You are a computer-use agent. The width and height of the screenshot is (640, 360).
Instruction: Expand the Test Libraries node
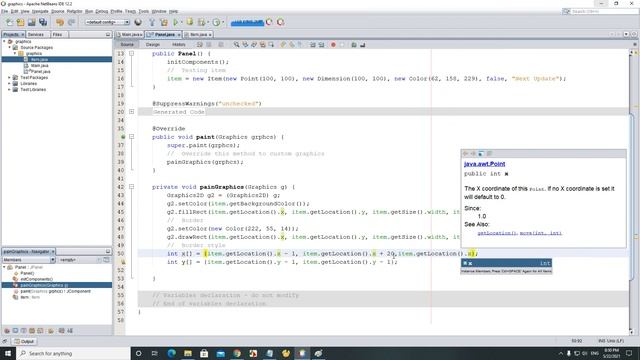(x=9, y=89)
